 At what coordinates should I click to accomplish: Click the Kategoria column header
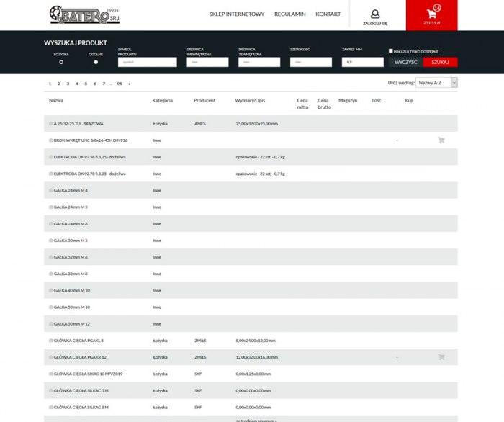pyautogui.click(x=162, y=100)
